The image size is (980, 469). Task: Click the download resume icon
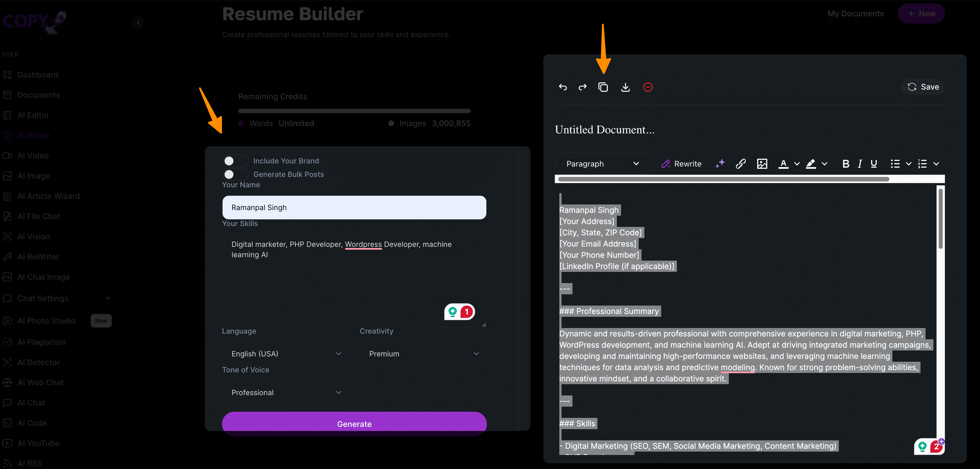click(626, 87)
